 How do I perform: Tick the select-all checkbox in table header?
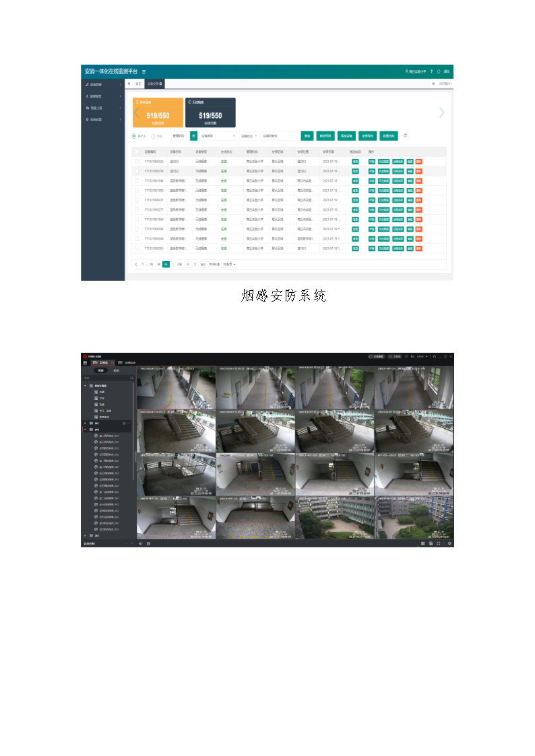137,152
